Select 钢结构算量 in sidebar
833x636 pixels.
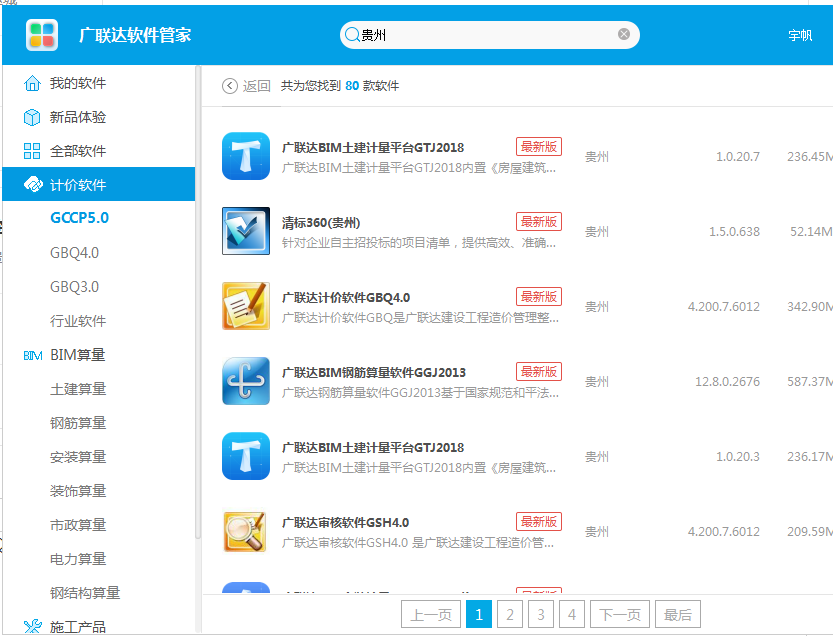point(85,593)
